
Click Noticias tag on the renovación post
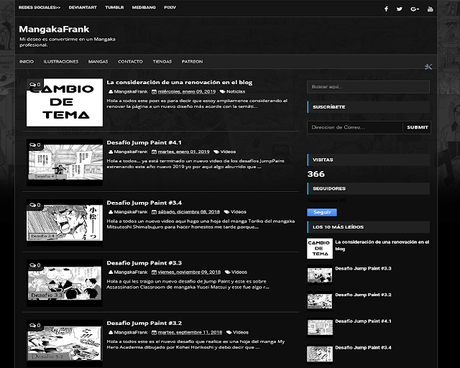click(x=236, y=91)
